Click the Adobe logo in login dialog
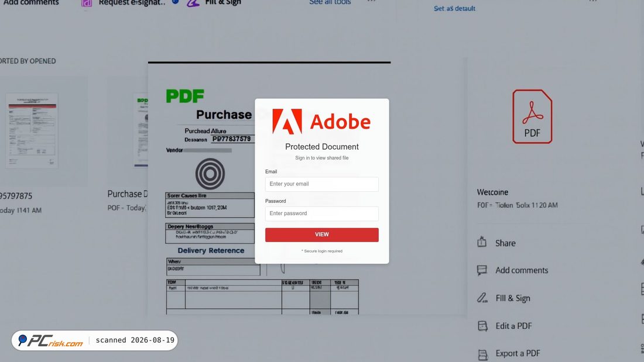This screenshot has height=362, width=644. tap(321, 122)
